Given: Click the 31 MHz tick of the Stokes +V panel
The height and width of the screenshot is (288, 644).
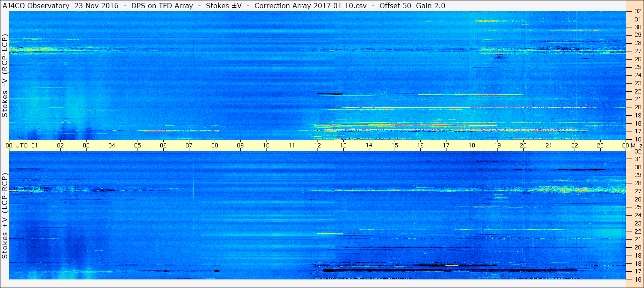Looking at the screenshot, I should click(x=638, y=159).
